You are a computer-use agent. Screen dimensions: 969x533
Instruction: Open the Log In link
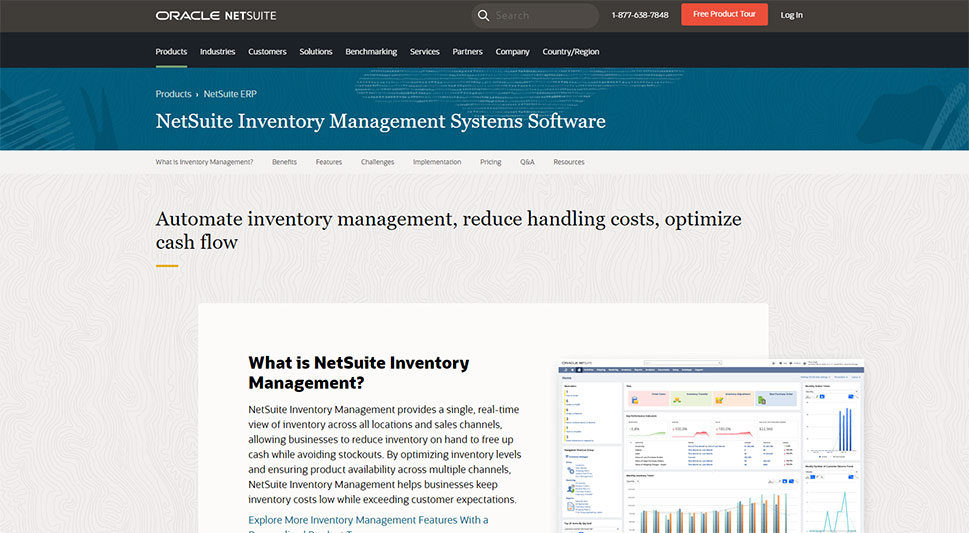(792, 15)
